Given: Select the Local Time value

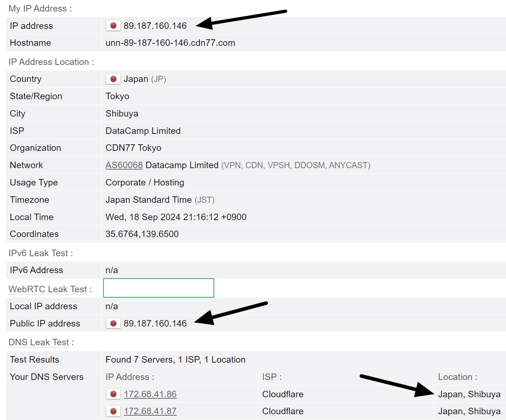Looking at the screenshot, I should click(x=176, y=217).
